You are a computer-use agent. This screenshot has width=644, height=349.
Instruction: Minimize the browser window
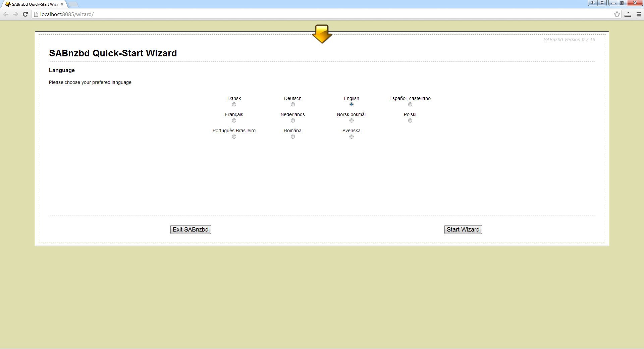point(613,3)
